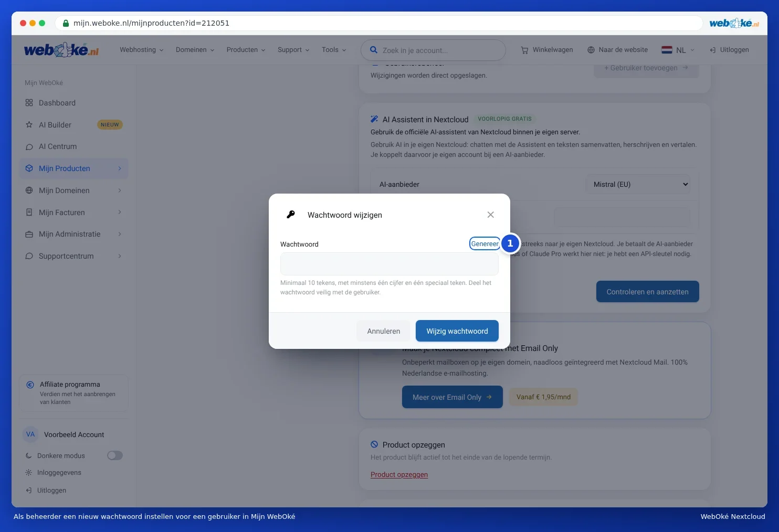Viewport: 779px width, 532px height.
Task: Open the AI-aanbieder Mistral (EU) select
Action: (638, 184)
